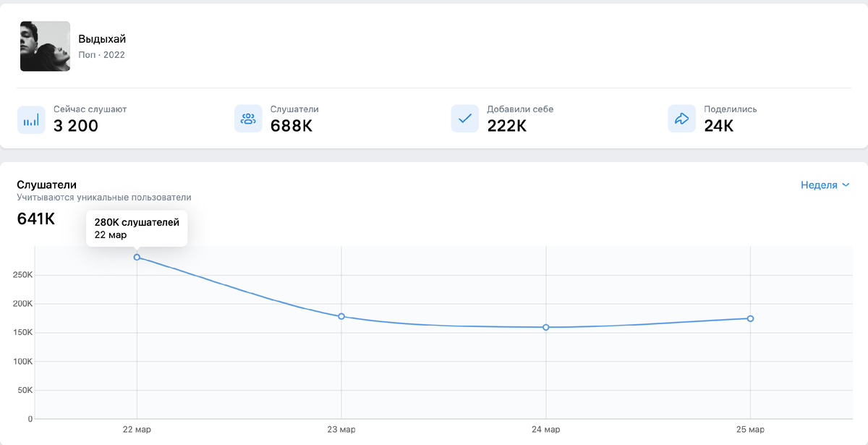Click the chevron next to 'Неделя'
The image size is (868, 445).
coord(846,185)
